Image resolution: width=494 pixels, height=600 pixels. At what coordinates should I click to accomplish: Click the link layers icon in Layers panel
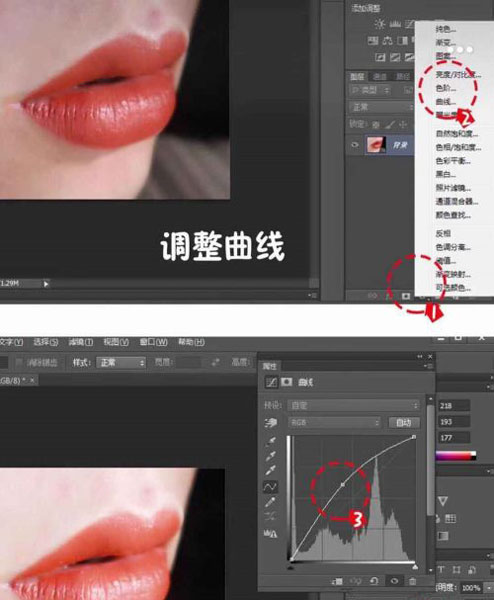[372, 296]
